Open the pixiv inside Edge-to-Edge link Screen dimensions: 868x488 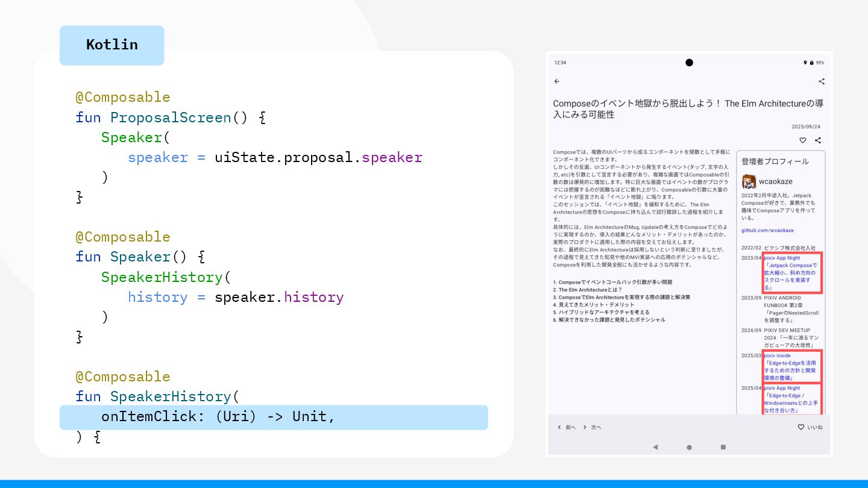click(792, 366)
